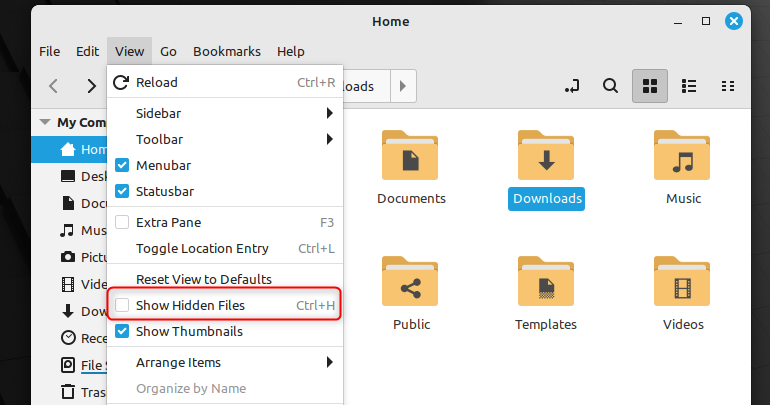The width and height of the screenshot is (770, 405).
Task: Collapse the My Computer sidebar section
Action: (44, 122)
